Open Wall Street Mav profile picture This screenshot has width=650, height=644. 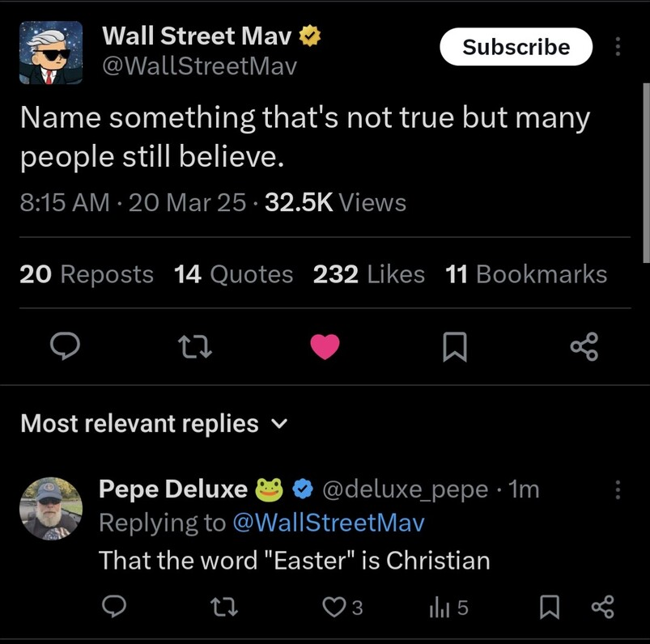(x=50, y=53)
